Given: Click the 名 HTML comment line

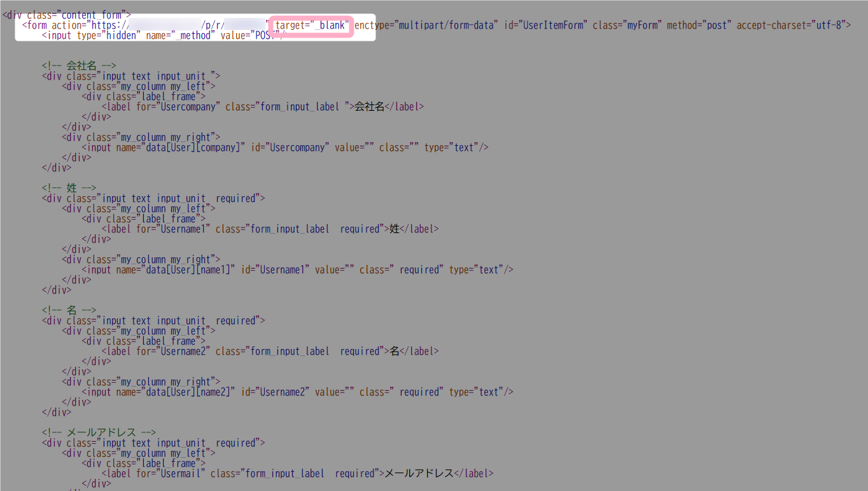Looking at the screenshot, I should pyautogui.click(x=69, y=311).
